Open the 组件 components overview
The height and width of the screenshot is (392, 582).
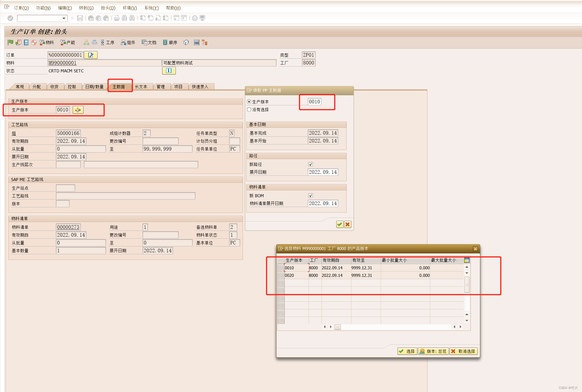[128, 42]
